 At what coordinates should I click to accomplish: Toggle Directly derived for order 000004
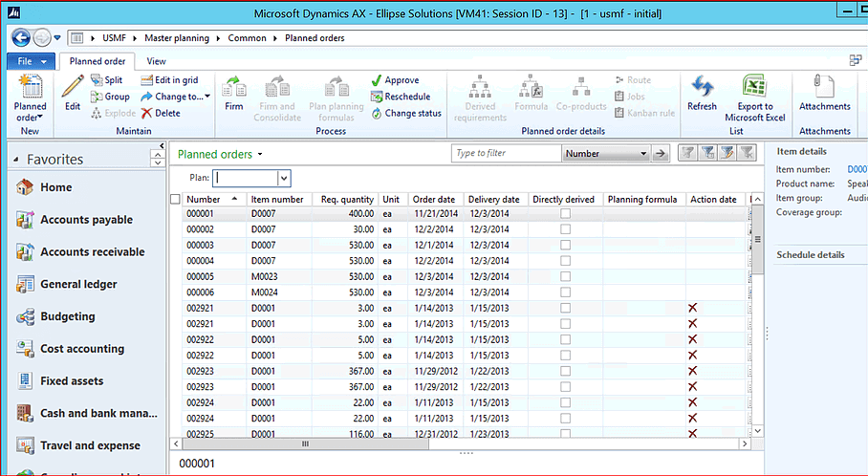[x=565, y=261]
